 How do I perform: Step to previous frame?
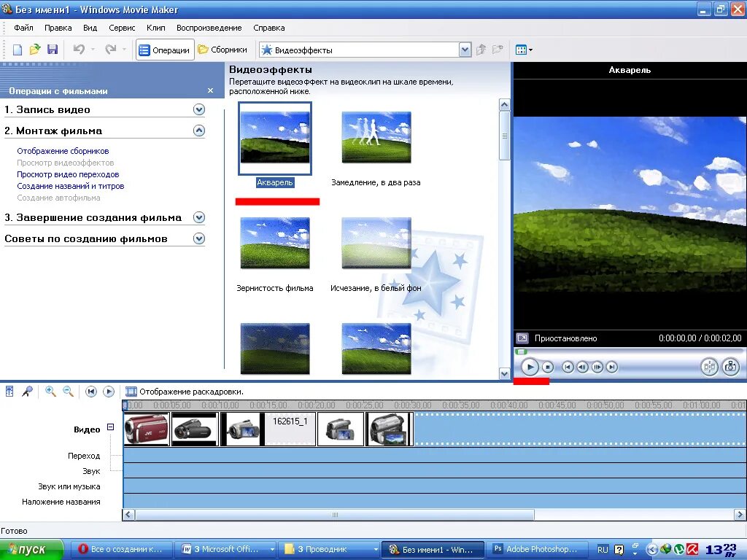582,367
